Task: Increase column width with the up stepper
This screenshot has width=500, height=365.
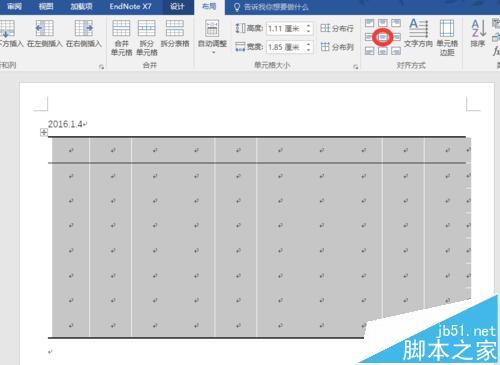Action: coord(309,44)
